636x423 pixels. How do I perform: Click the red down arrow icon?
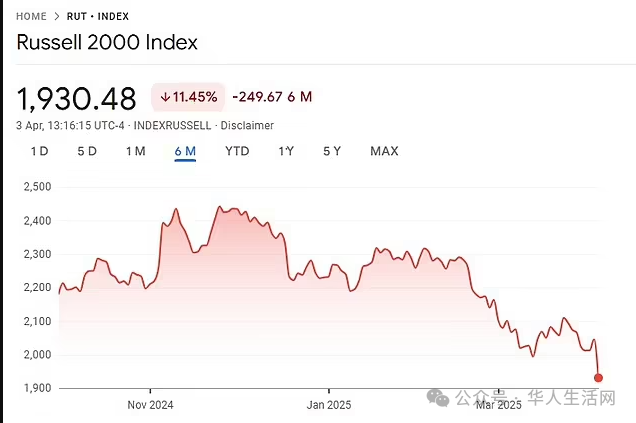coord(165,97)
